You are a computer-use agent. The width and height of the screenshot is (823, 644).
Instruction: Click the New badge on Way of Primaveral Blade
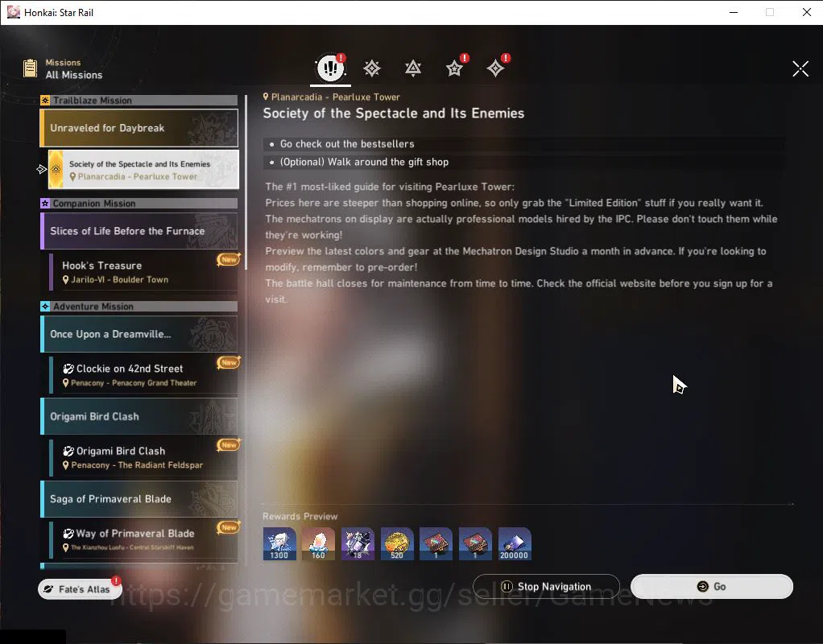click(x=229, y=527)
